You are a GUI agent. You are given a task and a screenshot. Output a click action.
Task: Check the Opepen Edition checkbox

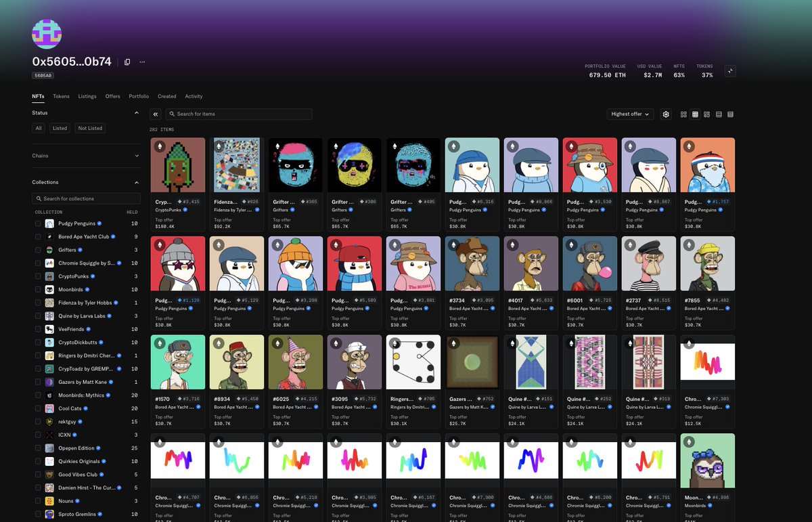pos(38,448)
